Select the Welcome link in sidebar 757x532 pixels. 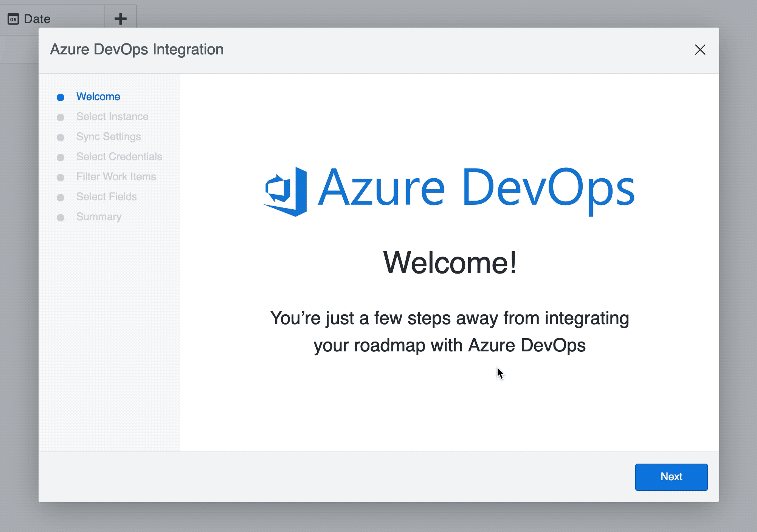pyautogui.click(x=98, y=97)
